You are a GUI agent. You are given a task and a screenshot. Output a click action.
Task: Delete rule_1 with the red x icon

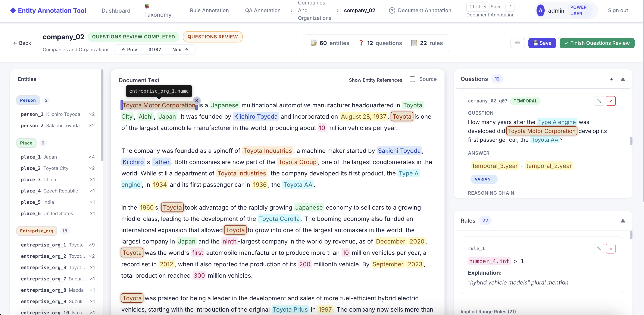click(610, 249)
